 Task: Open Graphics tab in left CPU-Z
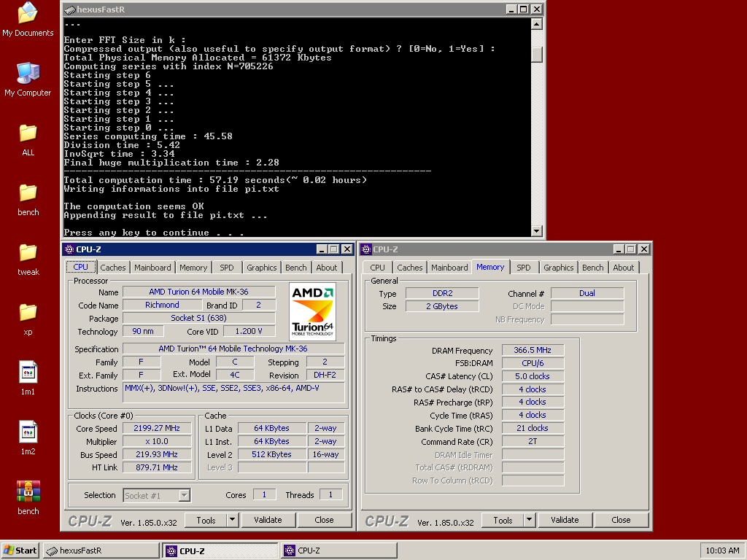(262, 268)
